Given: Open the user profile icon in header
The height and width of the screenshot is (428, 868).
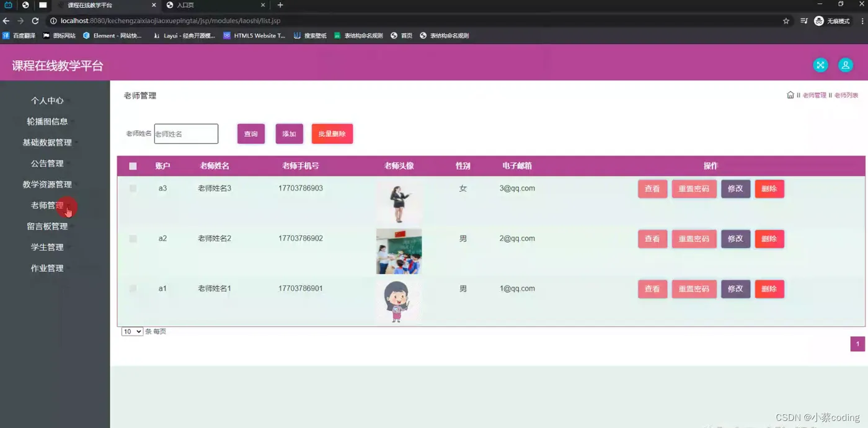Looking at the screenshot, I should point(845,65).
